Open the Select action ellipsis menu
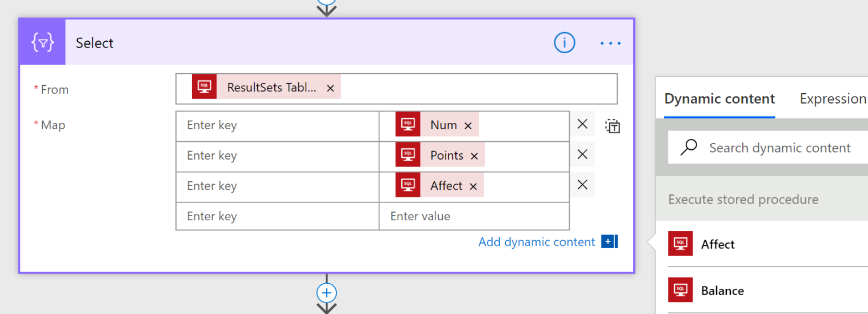This screenshot has width=868, height=314. click(610, 43)
